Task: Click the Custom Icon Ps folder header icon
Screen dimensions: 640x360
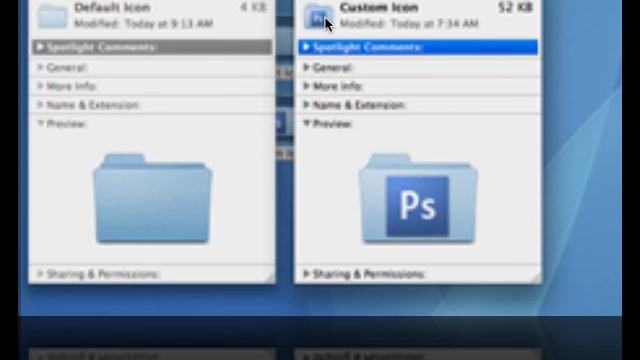Action: point(318,16)
